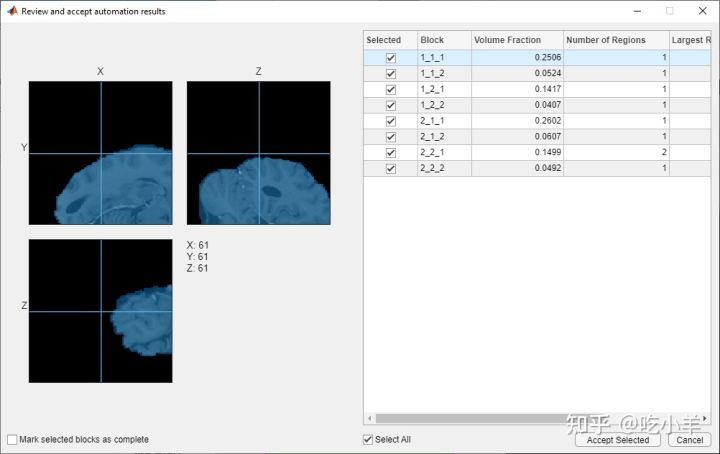Click the Cancel button
Image resolution: width=720 pixels, height=454 pixels.
pos(689,440)
